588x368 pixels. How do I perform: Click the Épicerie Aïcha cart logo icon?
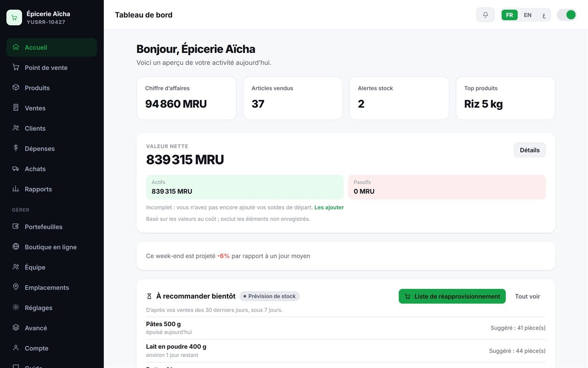[14, 17]
